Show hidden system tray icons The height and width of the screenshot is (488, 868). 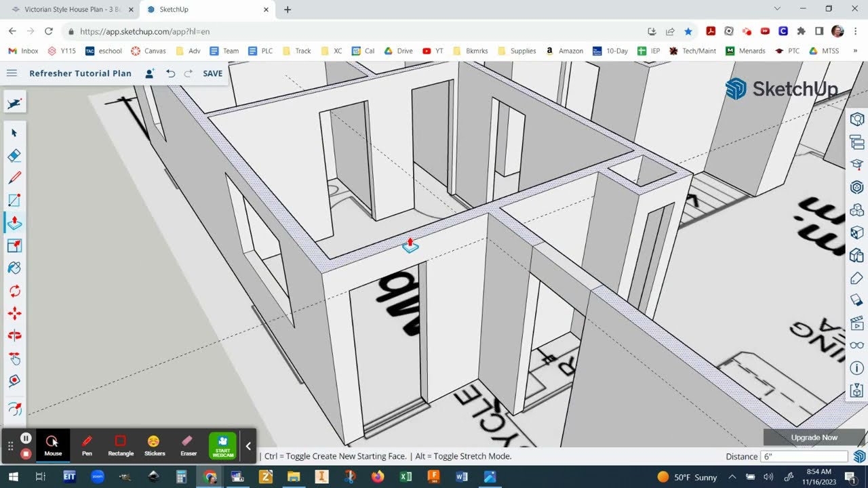pyautogui.click(x=732, y=476)
